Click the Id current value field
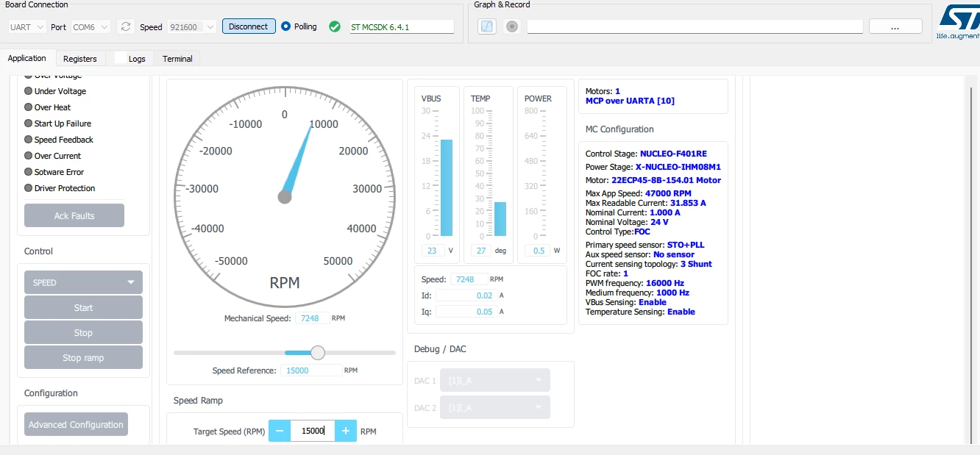The image size is (980, 455). point(466,295)
